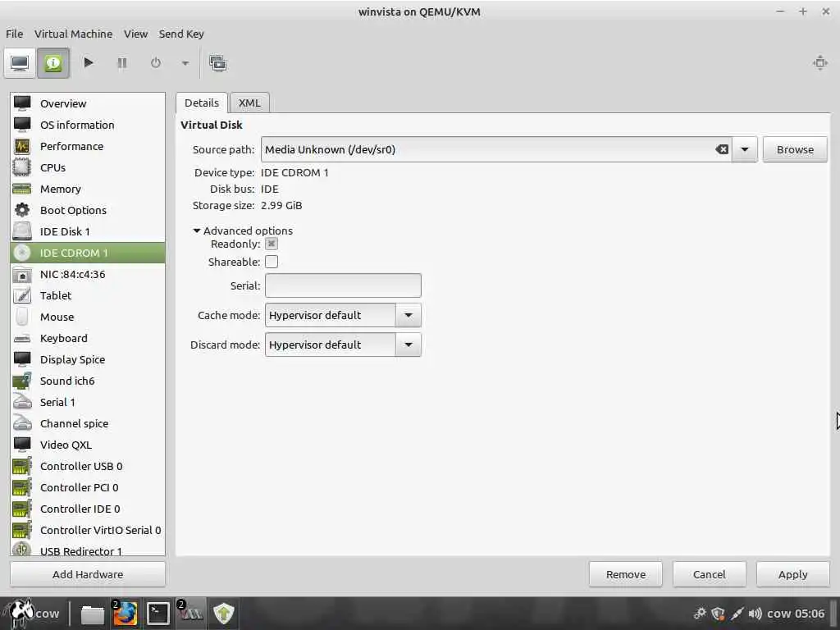Shut down the virtual machine
The image size is (840, 630).
tap(155, 63)
